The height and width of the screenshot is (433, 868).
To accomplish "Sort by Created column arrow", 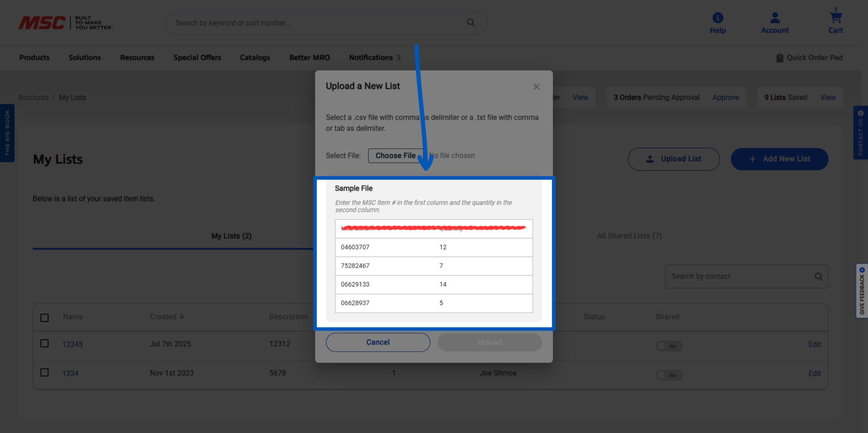I will tap(182, 317).
